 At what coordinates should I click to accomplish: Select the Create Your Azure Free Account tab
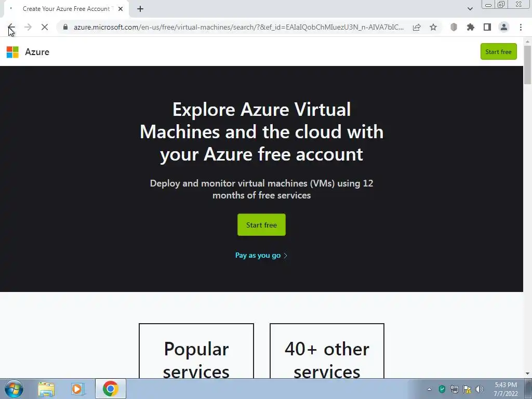click(x=66, y=9)
